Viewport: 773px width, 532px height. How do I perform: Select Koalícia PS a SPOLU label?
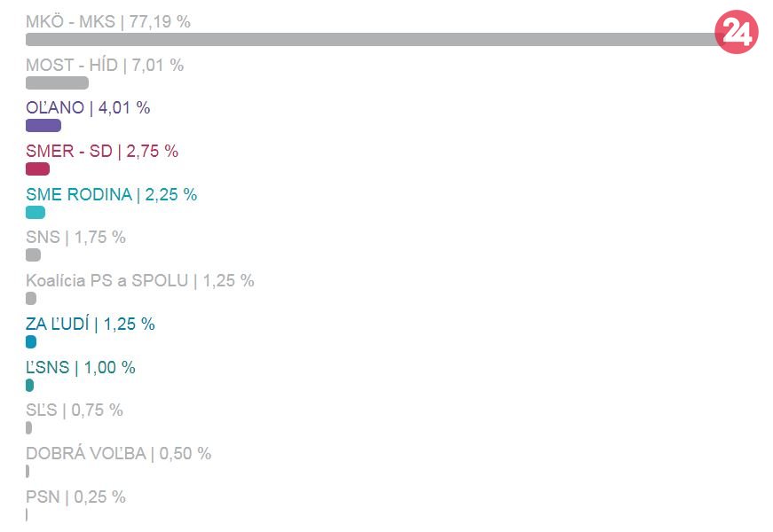tap(140, 281)
